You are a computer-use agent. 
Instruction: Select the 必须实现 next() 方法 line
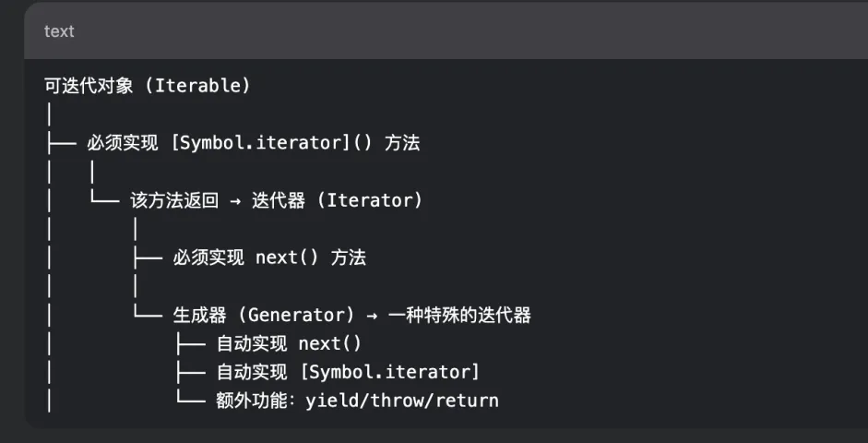click(x=269, y=257)
